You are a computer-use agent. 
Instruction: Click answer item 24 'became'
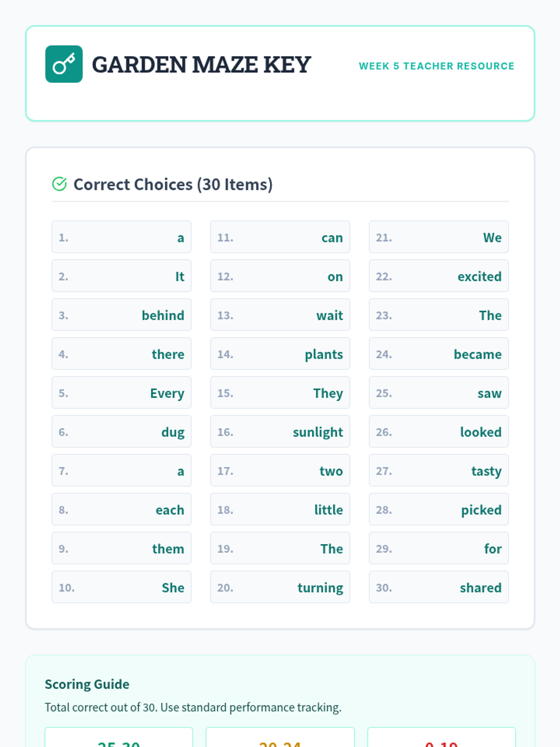pyautogui.click(x=439, y=354)
